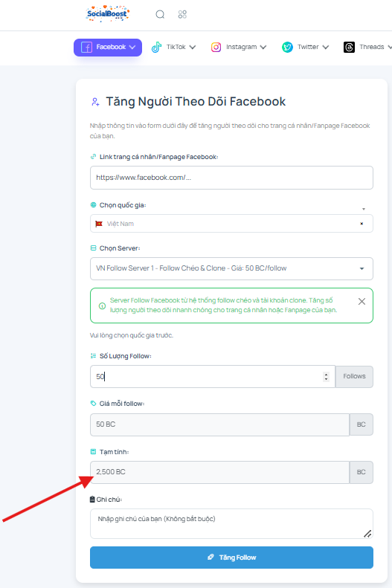Viewport: 392px width, 588px height.
Task: Open the apps grid icon in header
Action: tap(182, 14)
